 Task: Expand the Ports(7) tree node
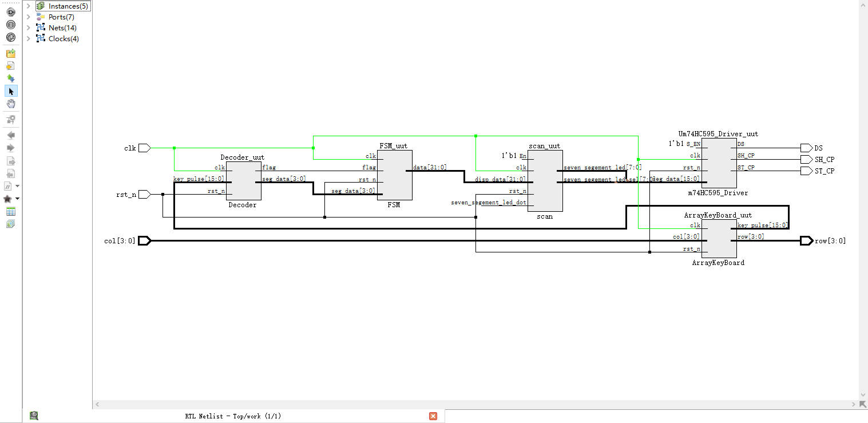[x=28, y=17]
